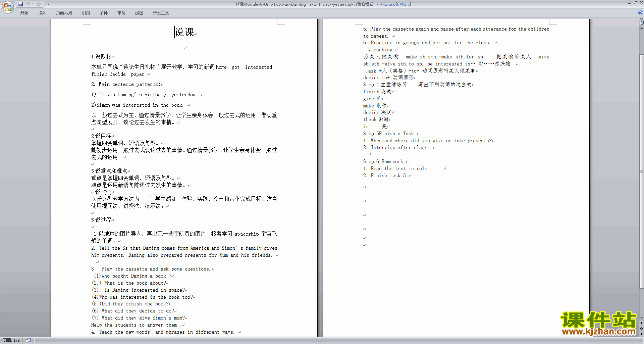Open the Office button menu
The image size is (644, 344).
[x=7, y=7]
